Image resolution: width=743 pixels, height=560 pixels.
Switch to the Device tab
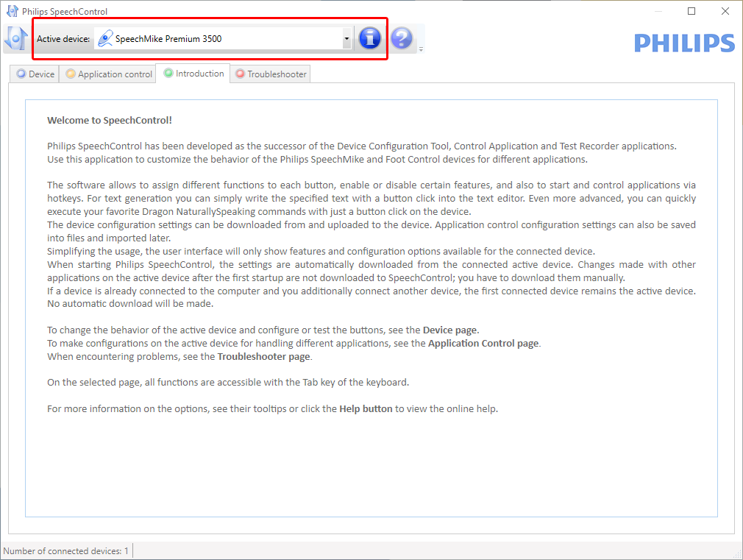click(35, 74)
